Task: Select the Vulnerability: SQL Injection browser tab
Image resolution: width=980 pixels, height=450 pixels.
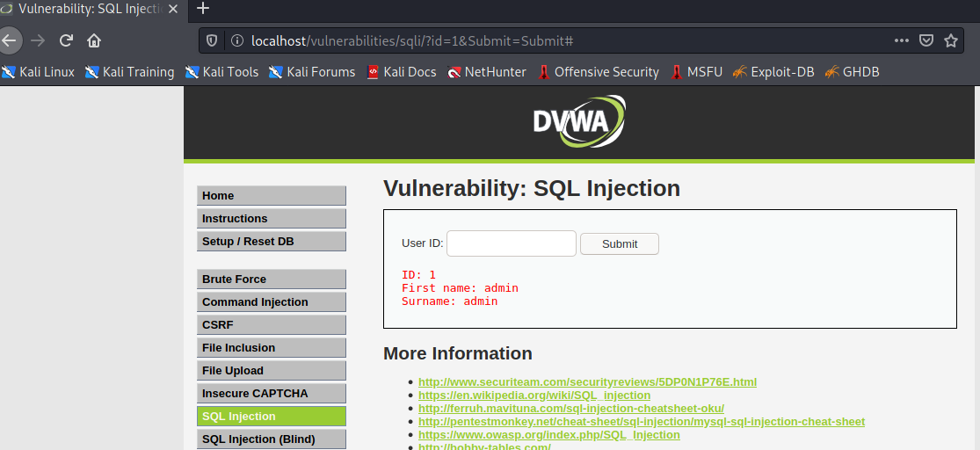Action: tap(92, 9)
